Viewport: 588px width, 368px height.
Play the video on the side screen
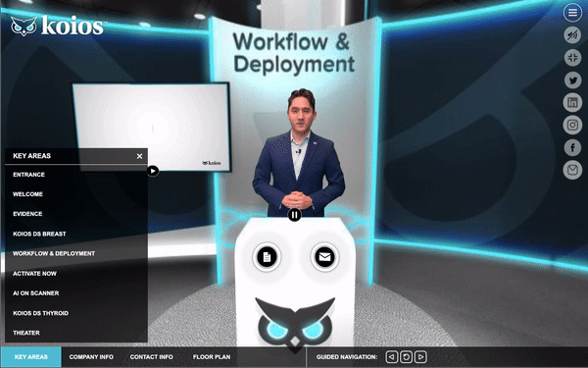point(153,171)
